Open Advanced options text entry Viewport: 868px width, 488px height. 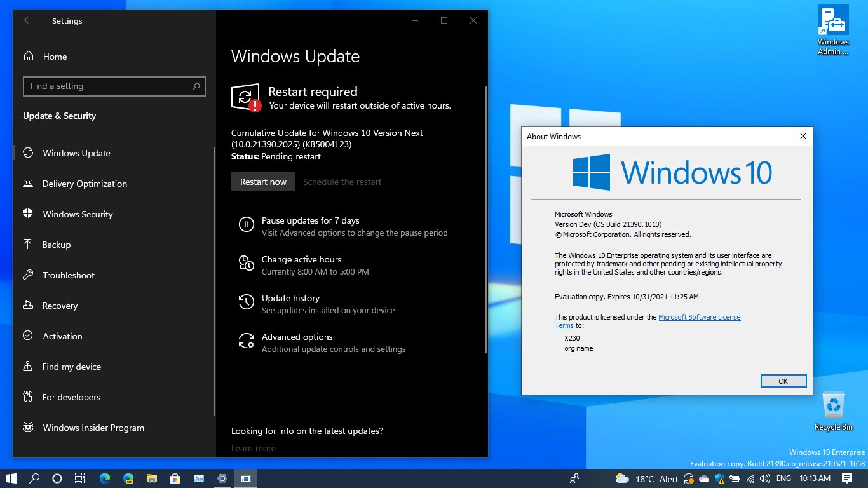[x=297, y=337]
